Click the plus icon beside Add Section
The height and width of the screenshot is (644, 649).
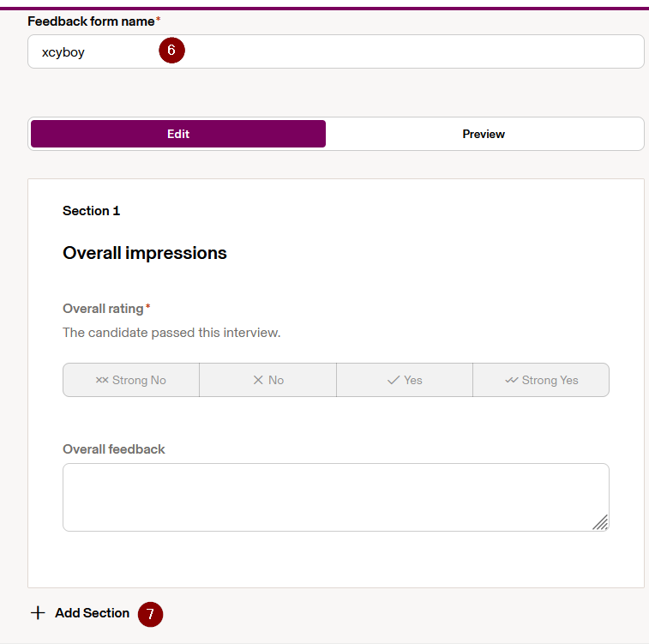click(38, 612)
